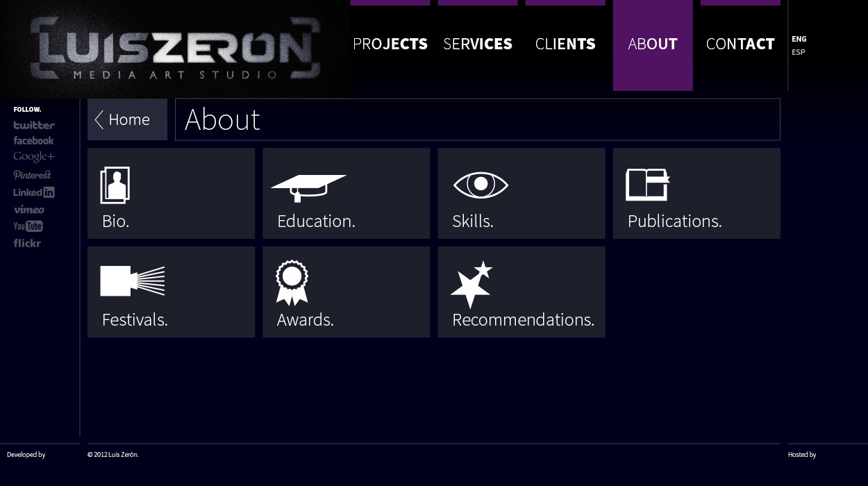Click the stars Recommendations icon
Screen dimensions: 868x486
pyautogui.click(x=471, y=285)
